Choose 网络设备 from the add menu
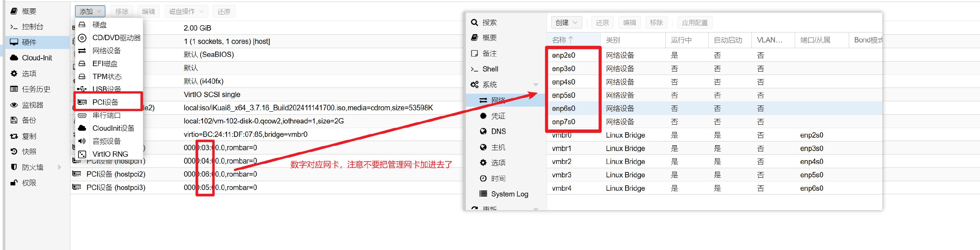This screenshot has height=250, width=980. 106,51
